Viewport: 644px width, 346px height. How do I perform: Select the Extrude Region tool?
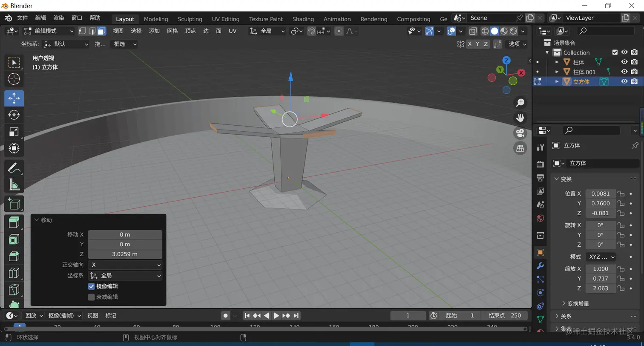pos(14,222)
